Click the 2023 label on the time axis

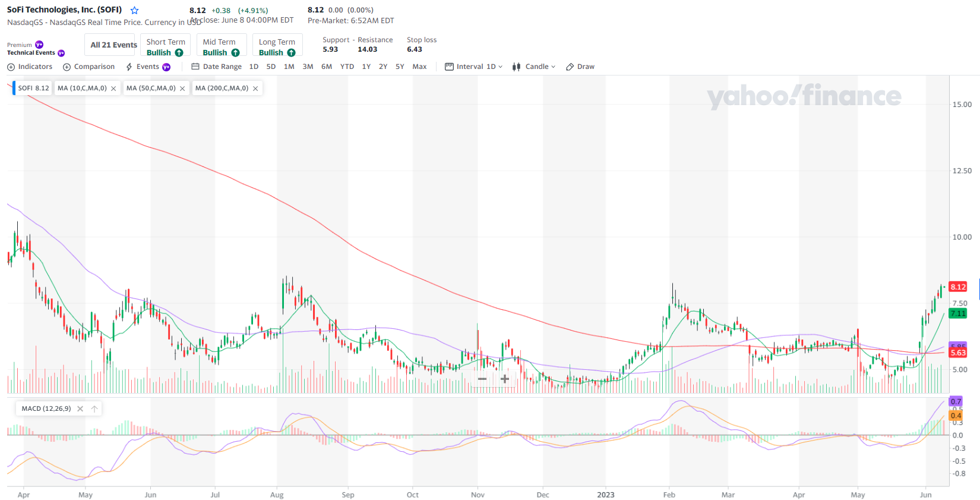tap(606, 495)
